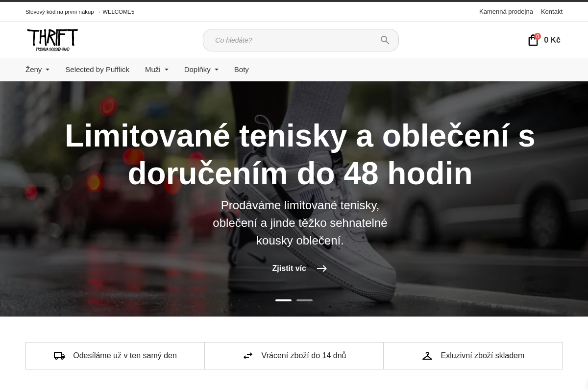Select Selected by Pufflick in navigation

pyautogui.click(x=97, y=70)
